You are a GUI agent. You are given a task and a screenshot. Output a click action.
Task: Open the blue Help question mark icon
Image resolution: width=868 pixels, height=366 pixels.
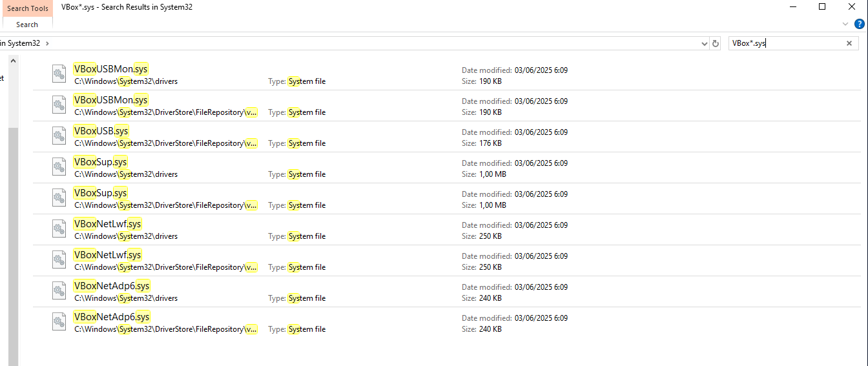[859, 24]
